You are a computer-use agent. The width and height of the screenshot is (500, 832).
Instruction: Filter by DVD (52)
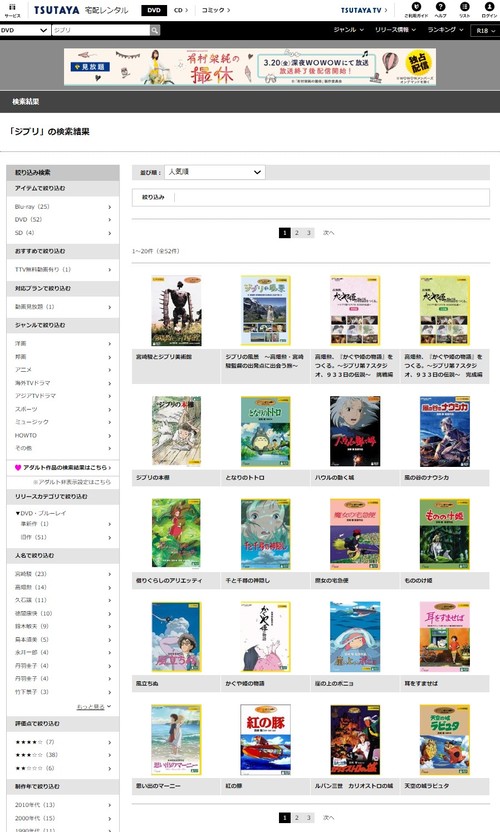[x=63, y=220]
